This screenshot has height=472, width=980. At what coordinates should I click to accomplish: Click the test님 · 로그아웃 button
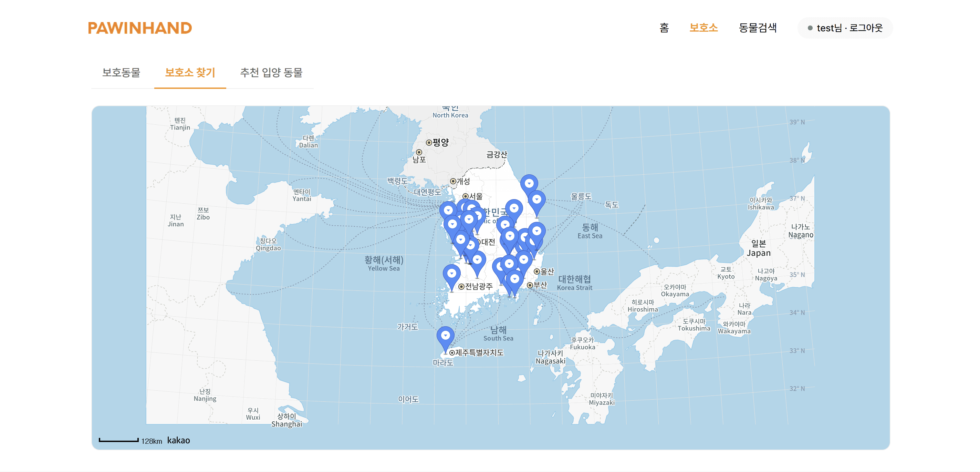(845, 28)
